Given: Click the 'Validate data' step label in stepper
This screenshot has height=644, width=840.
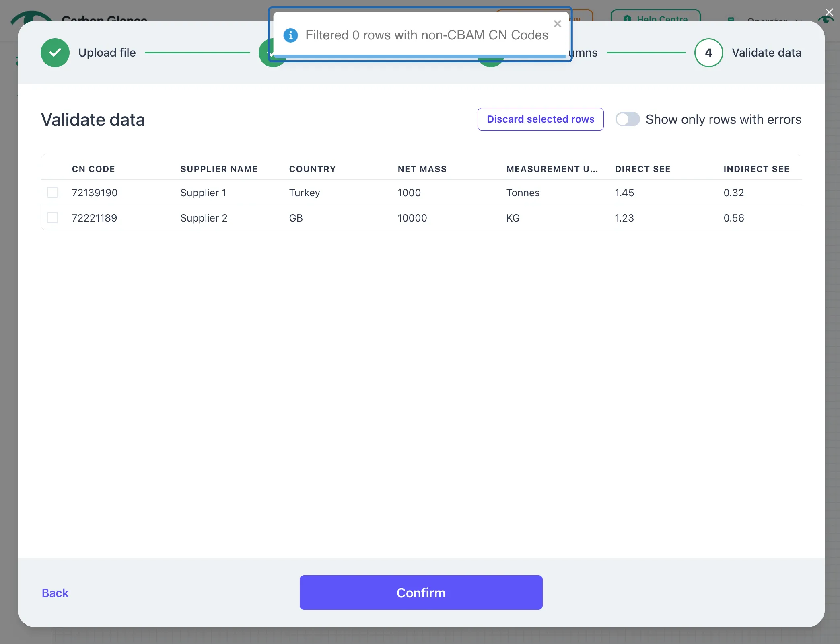Looking at the screenshot, I should pyautogui.click(x=766, y=53).
